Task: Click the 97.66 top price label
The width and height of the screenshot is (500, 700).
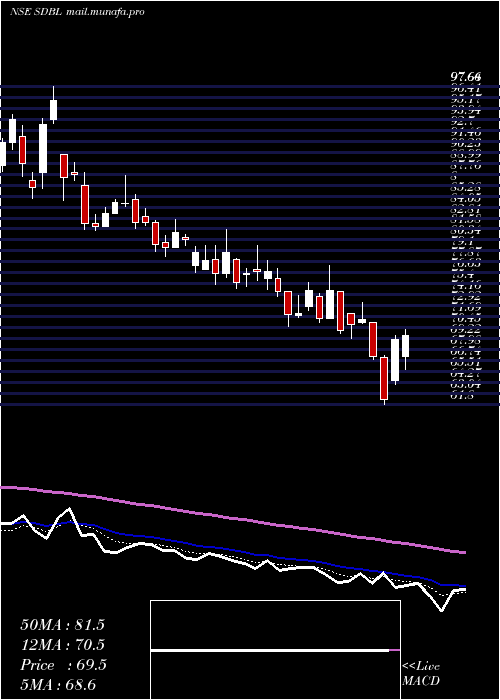Action: pos(465,78)
